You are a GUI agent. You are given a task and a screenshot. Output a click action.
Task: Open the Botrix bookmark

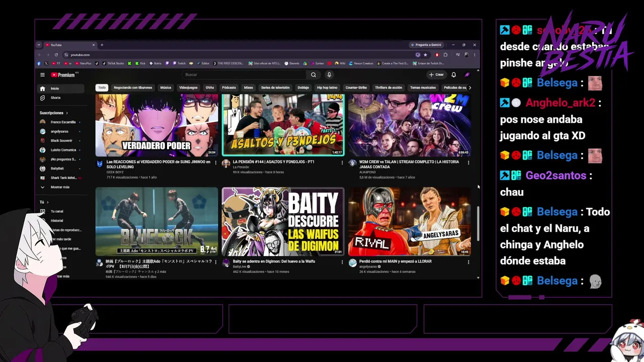[x=155, y=63]
